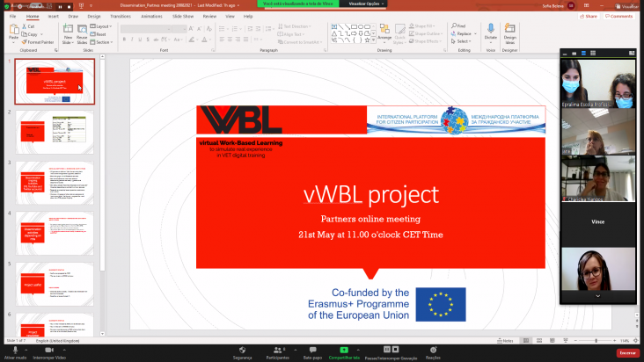This screenshot has height=362, width=644.
Task: Open Shape Fill dropdown
Action: coord(422,26)
